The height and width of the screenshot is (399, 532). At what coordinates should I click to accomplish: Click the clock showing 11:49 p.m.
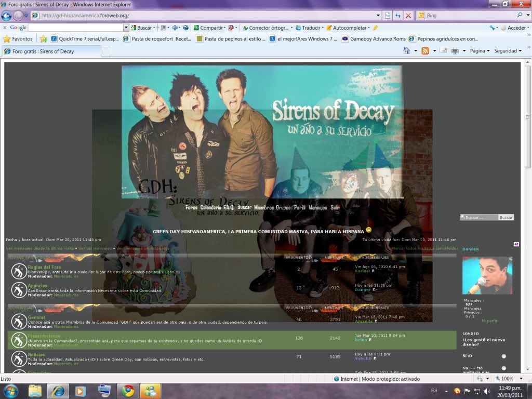point(510,388)
